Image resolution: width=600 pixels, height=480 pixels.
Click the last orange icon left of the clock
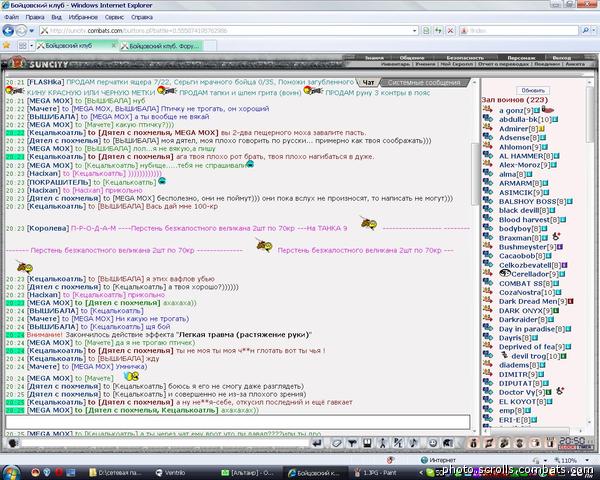[x=550, y=443]
